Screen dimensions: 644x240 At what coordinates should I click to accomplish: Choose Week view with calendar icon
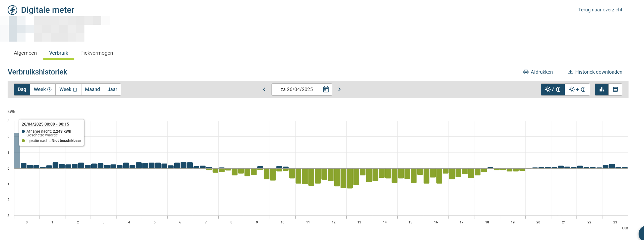pyautogui.click(x=68, y=89)
